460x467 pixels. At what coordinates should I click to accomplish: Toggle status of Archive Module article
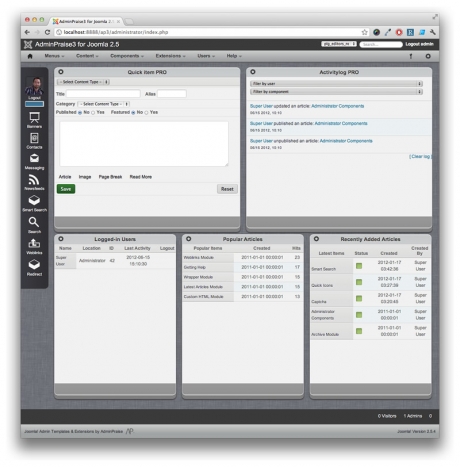click(359, 331)
